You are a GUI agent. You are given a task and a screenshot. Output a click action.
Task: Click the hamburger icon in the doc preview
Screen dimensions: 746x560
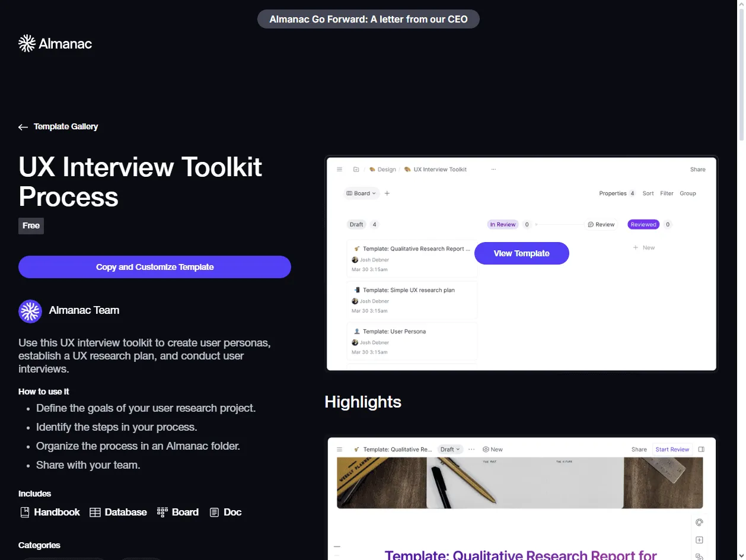(x=340, y=450)
